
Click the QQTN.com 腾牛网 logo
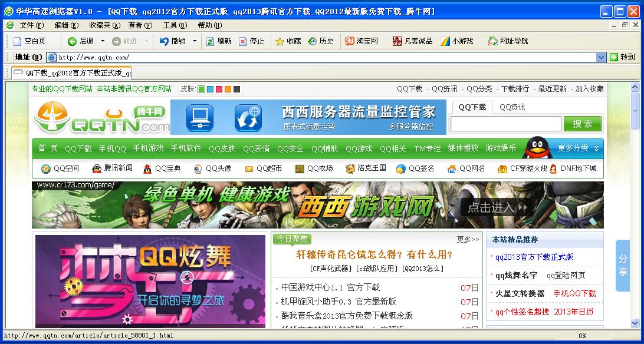click(101, 117)
